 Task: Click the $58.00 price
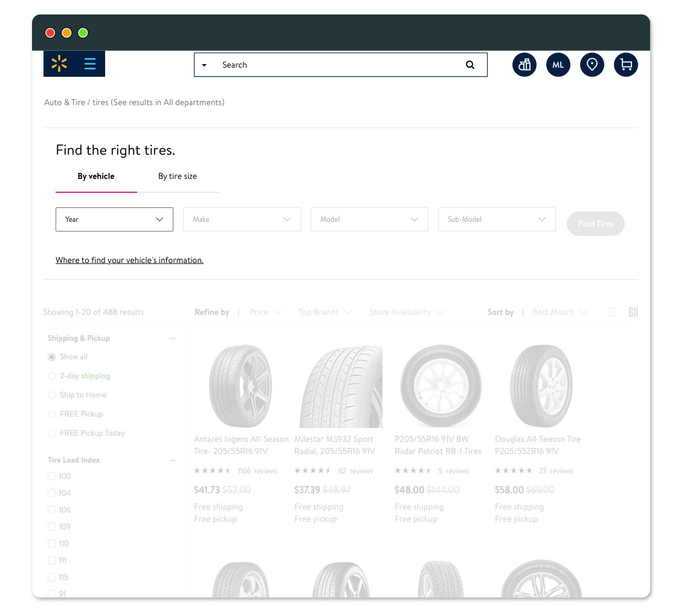(509, 490)
